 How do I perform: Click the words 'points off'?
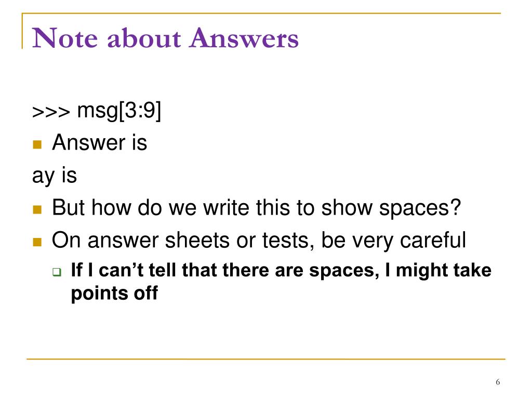click(114, 293)
